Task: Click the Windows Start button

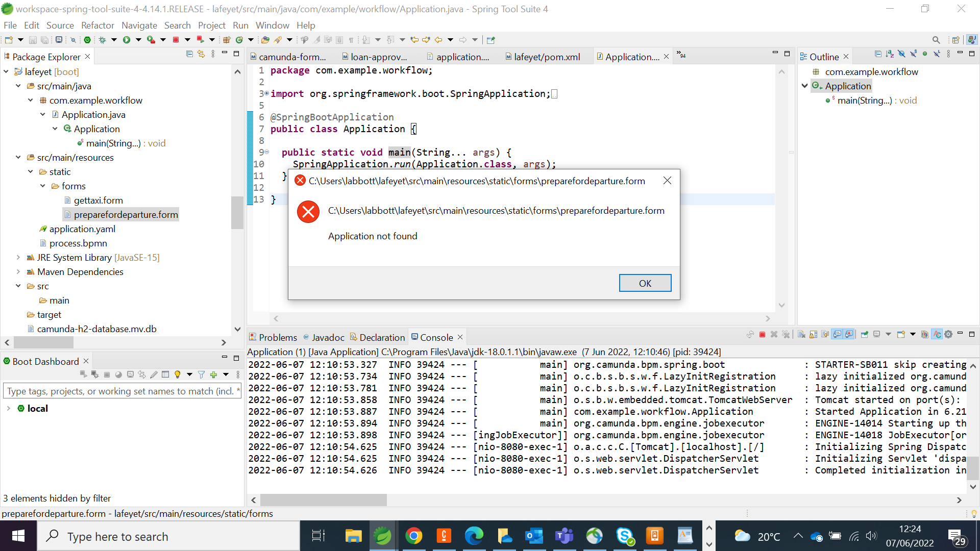Action: (x=18, y=536)
